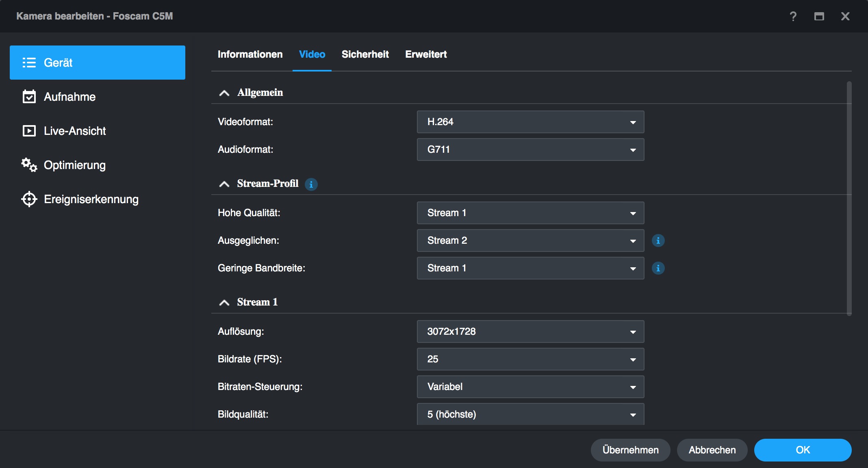Collapse the Allgemein section
This screenshot has height=468, width=868.
(224, 93)
